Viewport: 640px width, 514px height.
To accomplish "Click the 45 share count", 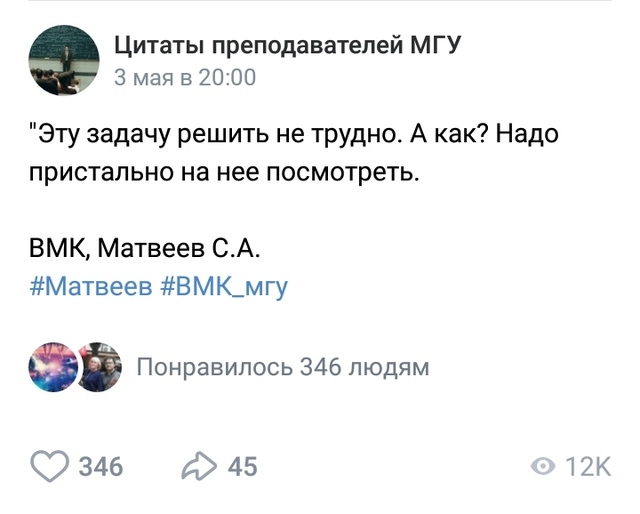I will coord(242,466).
